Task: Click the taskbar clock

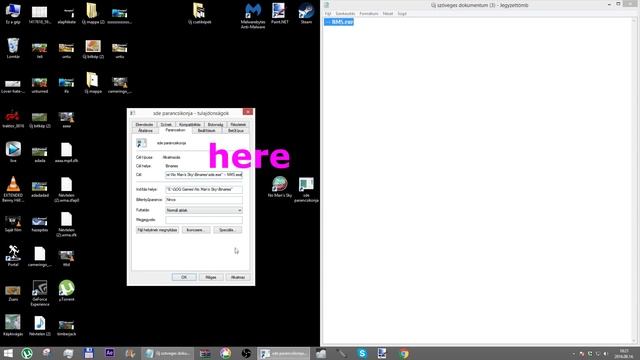Action: [x=624, y=353]
